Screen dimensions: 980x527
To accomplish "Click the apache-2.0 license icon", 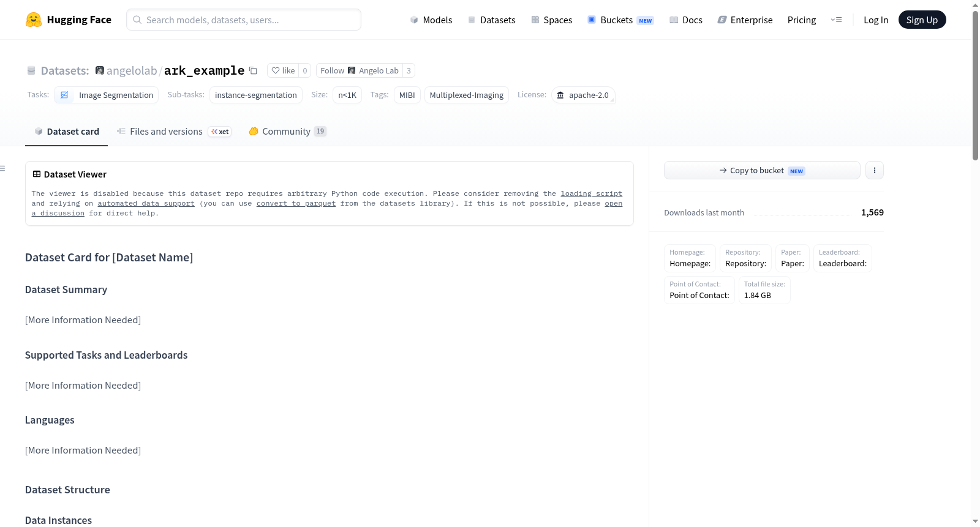I will tap(560, 95).
